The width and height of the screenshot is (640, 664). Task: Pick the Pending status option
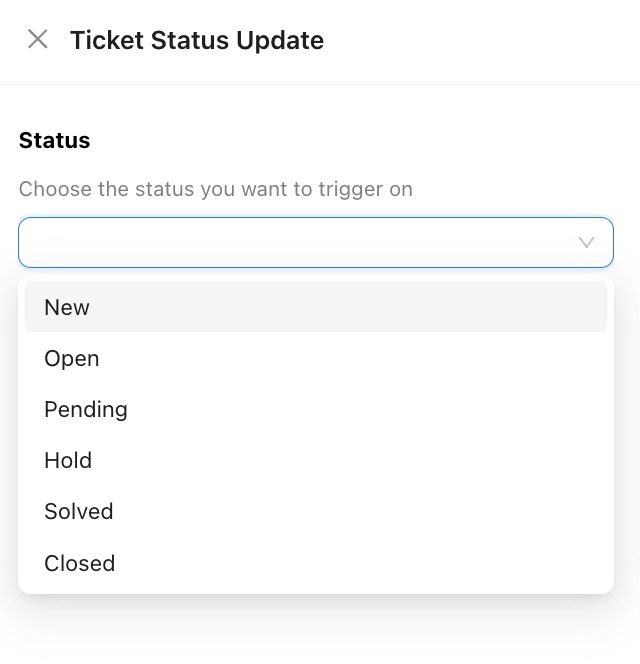pyautogui.click(x=86, y=409)
